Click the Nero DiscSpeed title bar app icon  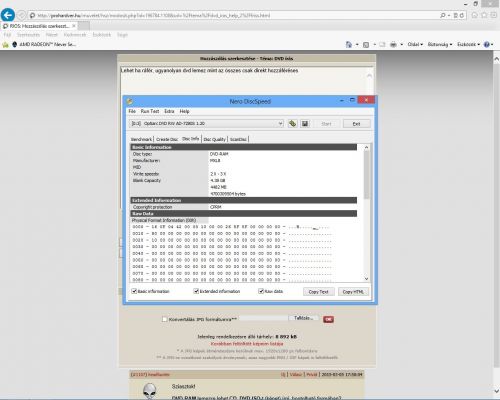(130, 101)
